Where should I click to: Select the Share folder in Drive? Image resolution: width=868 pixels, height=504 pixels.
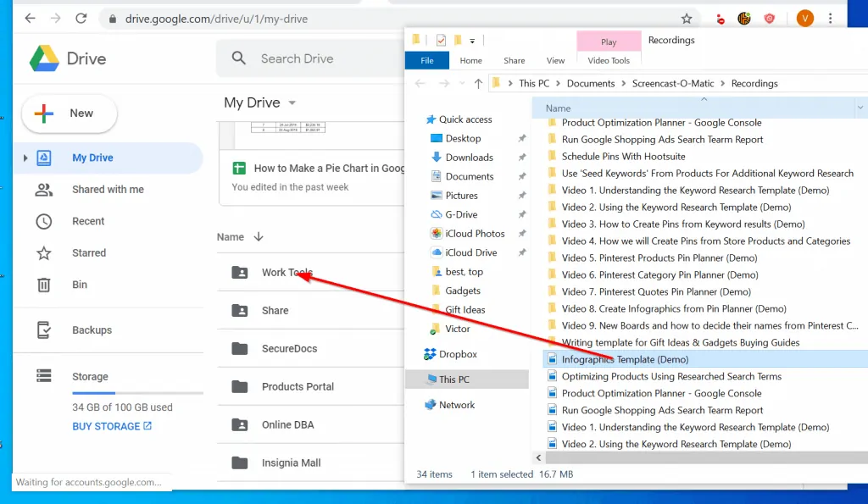310,310
